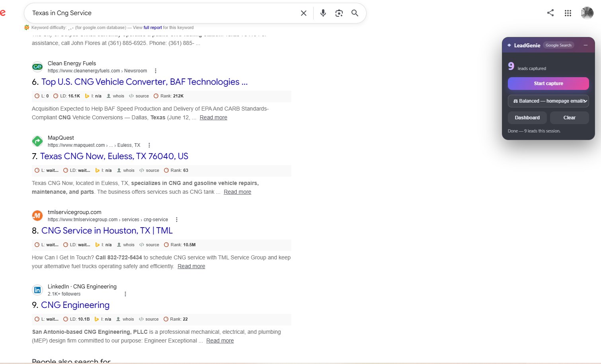The width and height of the screenshot is (601, 364).
Task: Start voice search with microphone icon
Action: 323,13
